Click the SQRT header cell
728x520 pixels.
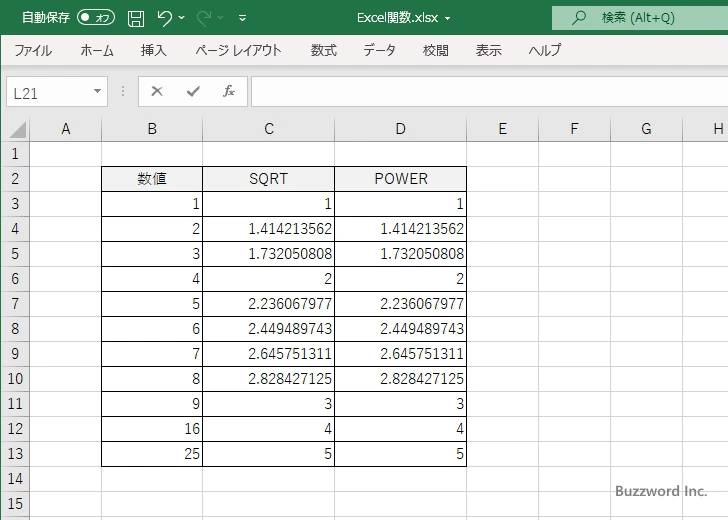269,179
